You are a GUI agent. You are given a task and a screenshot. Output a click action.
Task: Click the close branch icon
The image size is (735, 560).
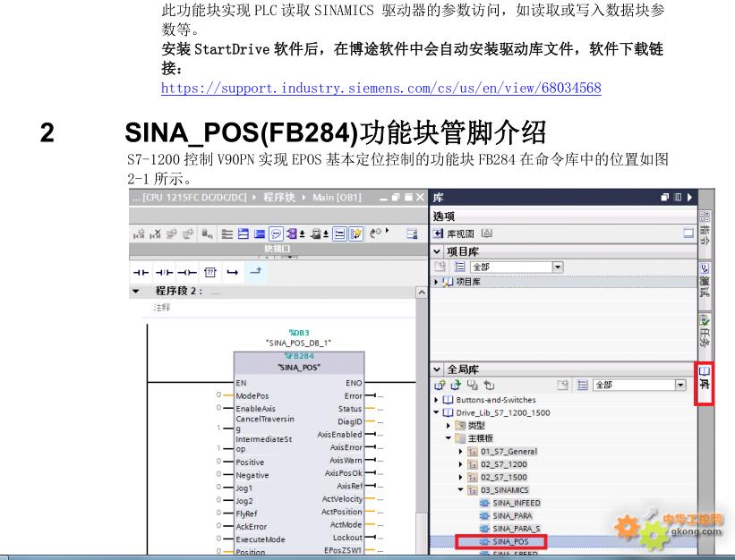tap(256, 272)
